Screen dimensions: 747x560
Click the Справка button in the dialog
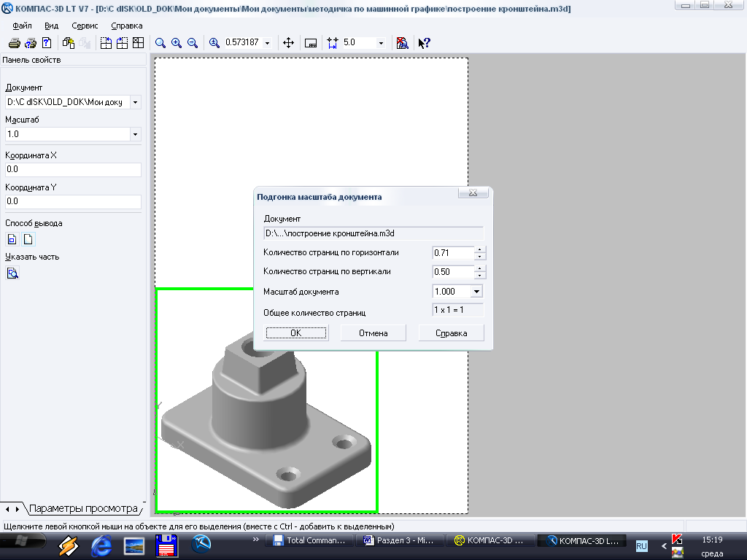click(x=451, y=332)
